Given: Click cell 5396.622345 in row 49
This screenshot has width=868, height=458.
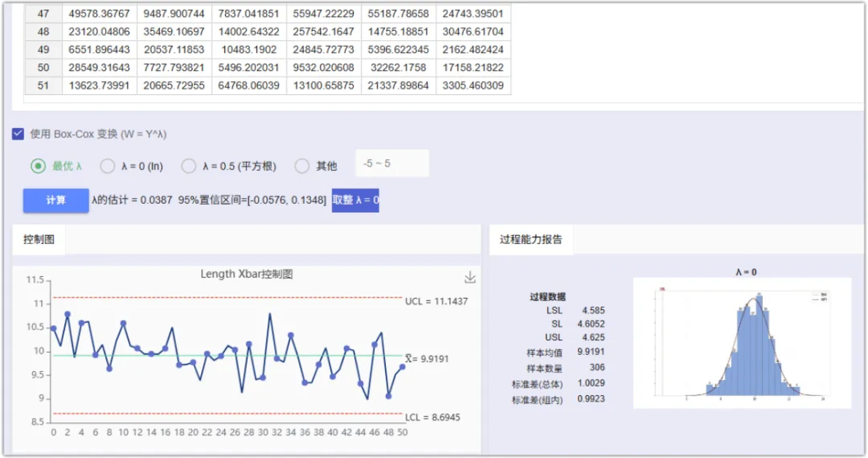Looking at the screenshot, I should [x=399, y=50].
